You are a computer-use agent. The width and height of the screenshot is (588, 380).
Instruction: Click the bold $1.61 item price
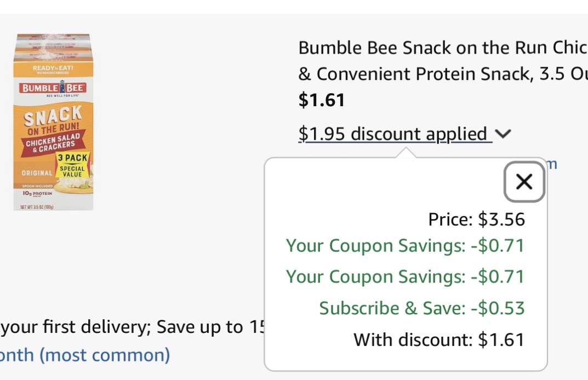(322, 100)
